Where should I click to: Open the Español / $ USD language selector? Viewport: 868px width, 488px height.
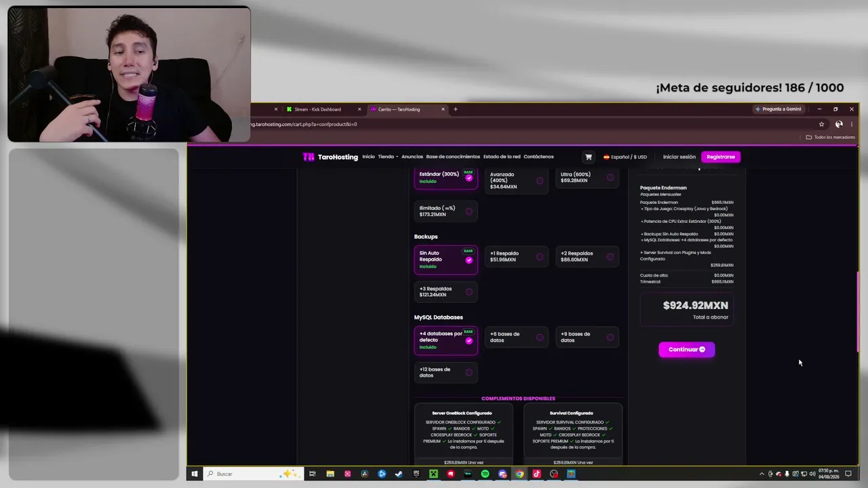pos(625,157)
